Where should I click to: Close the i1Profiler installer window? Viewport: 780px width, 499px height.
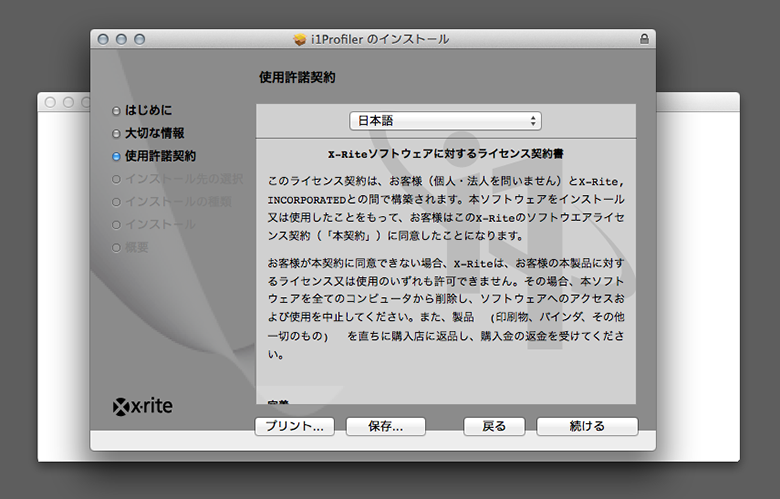tap(103, 39)
